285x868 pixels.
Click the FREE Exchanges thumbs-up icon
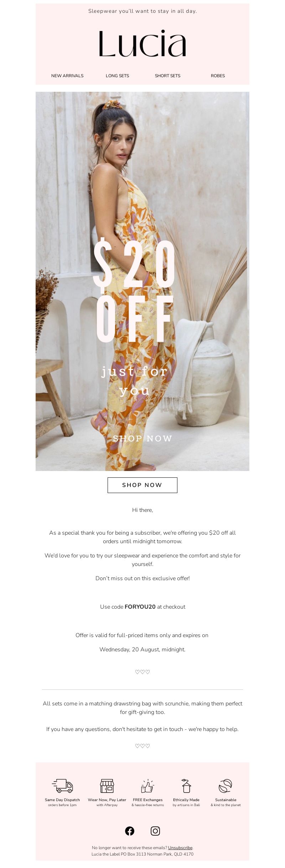click(147, 785)
